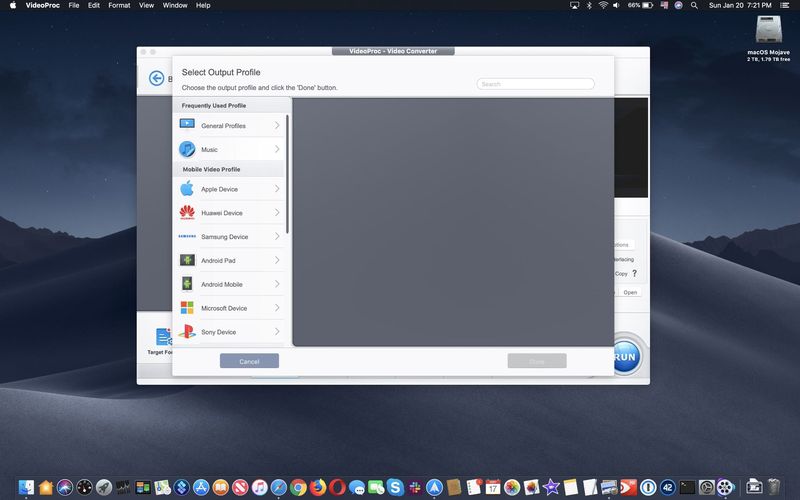
Task: Click the Open button
Action: [630, 292]
